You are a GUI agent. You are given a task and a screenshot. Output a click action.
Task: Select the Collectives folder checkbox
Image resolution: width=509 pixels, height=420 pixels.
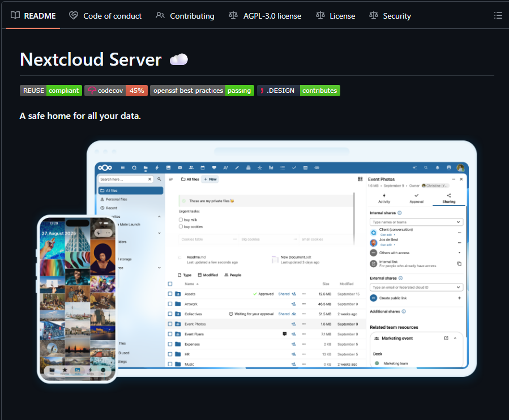(170, 314)
